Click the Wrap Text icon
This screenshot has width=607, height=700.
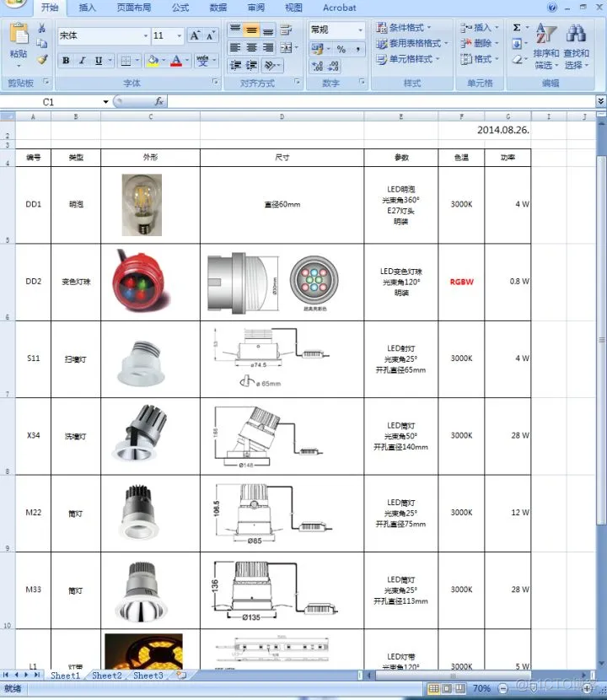pyautogui.click(x=286, y=30)
